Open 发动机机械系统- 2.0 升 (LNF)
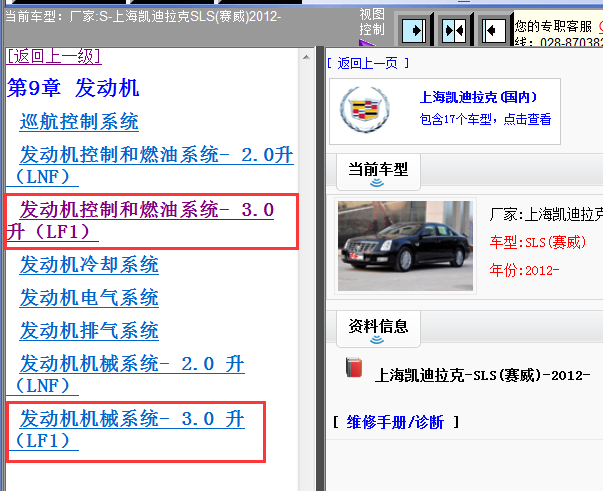 [x=125, y=374]
